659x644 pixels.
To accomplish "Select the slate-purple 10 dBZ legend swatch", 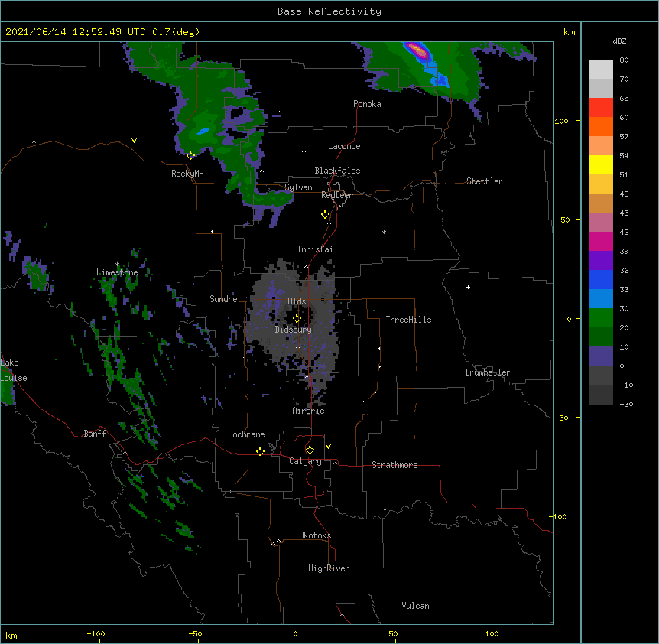I will pos(601,356).
